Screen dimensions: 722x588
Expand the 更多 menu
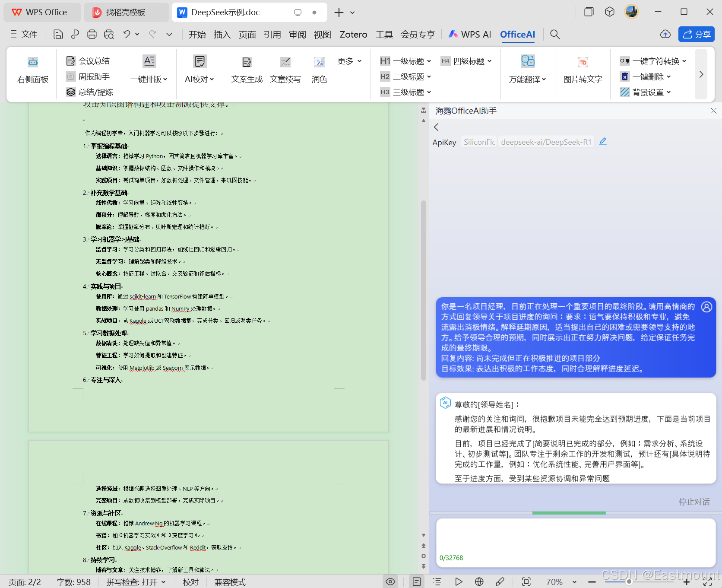point(349,61)
